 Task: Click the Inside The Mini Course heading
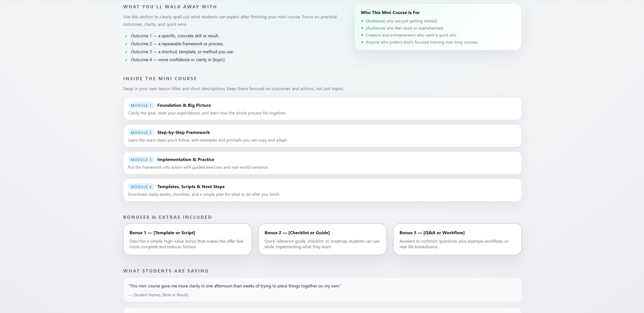(160, 79)
